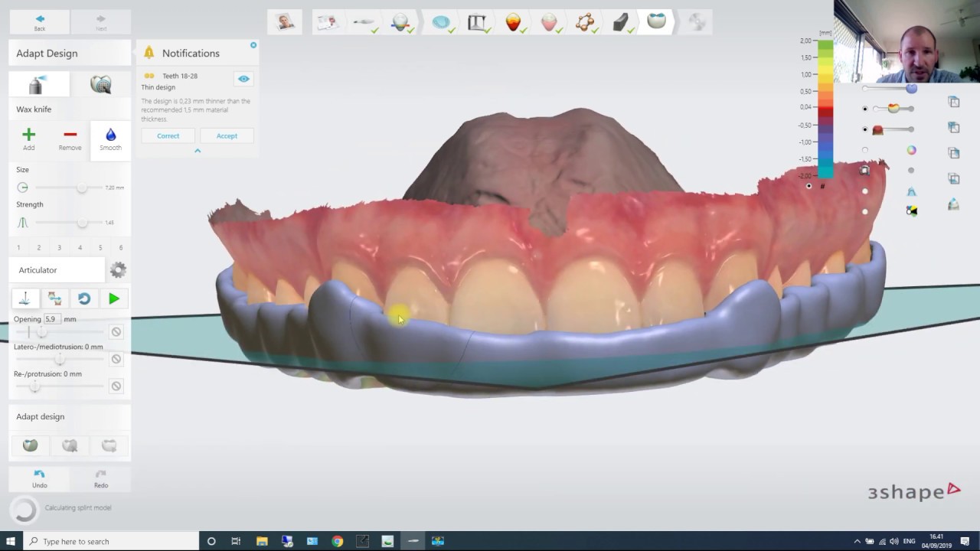Screen dimensions: 980x551
Task: Open the patient photo workflow step
Action: pyautogui.click(x=286, y=21)
